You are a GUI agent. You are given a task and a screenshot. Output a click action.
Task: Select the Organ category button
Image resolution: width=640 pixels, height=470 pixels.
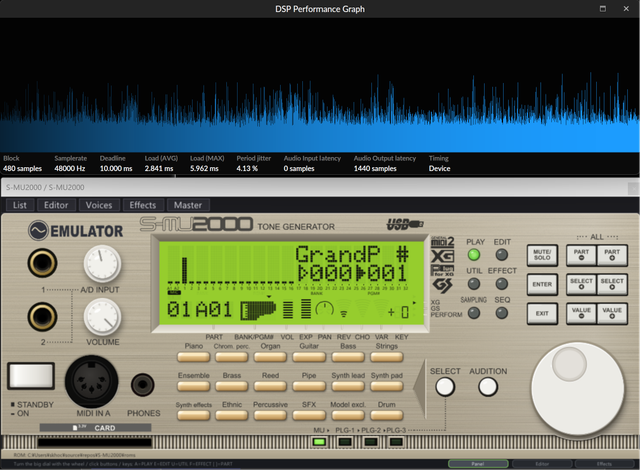click(x=270, y=357)
